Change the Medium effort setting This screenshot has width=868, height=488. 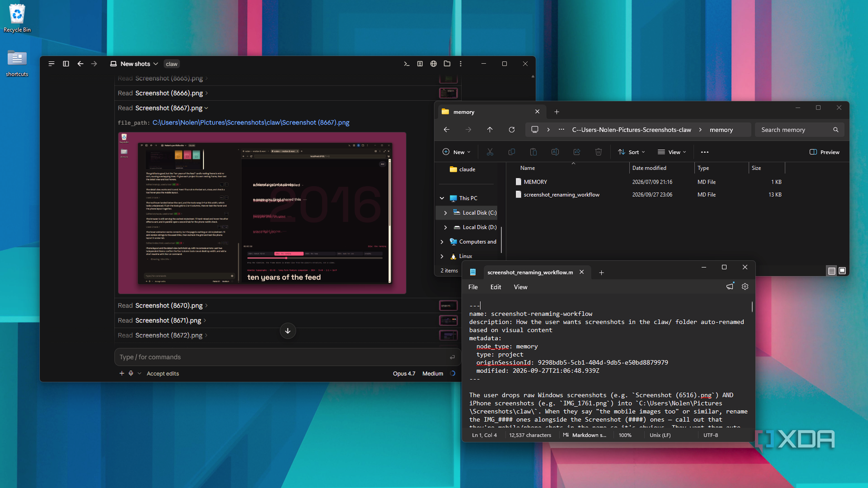pos(432,373)
